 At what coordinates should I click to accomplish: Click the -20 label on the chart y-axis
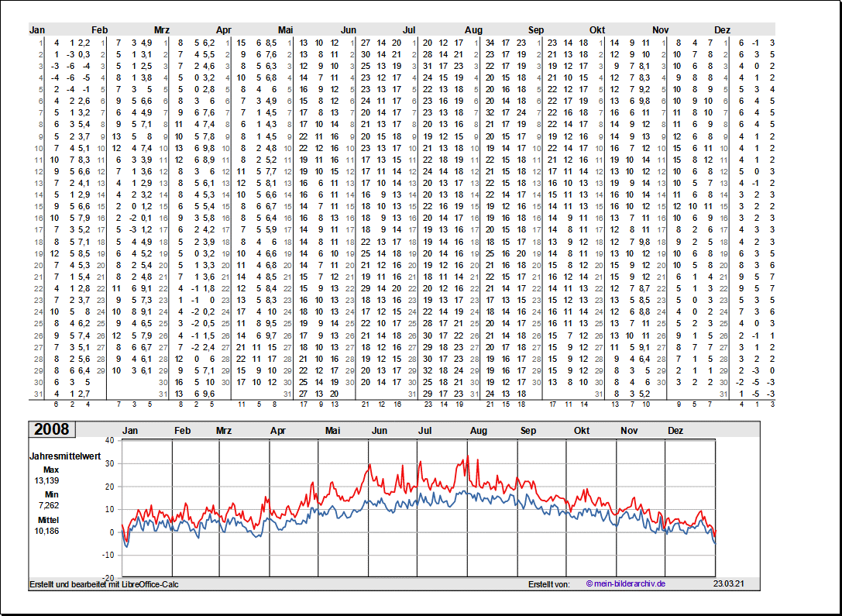[108, 578]
